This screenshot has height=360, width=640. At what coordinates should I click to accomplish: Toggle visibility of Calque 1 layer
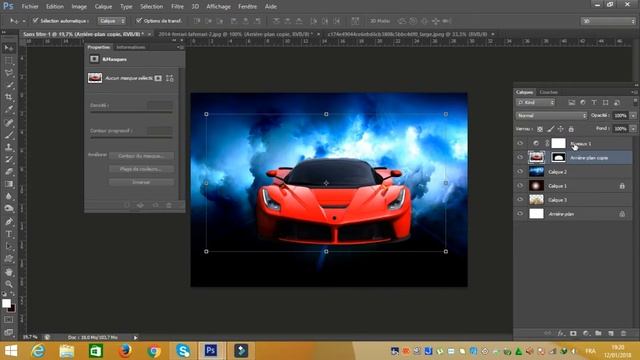tap(520, 186)
